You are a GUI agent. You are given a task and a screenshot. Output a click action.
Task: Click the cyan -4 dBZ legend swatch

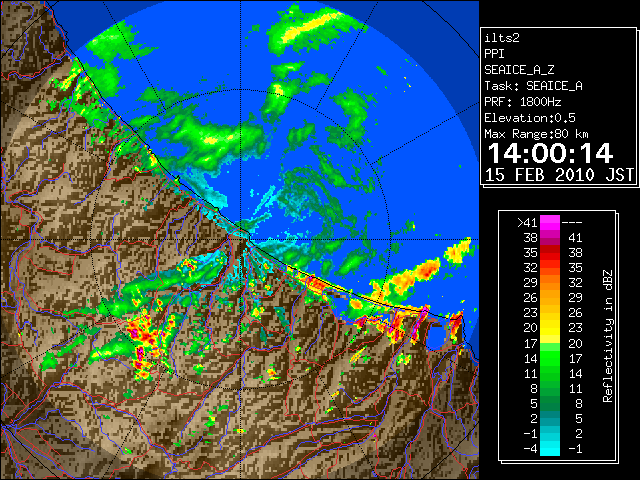[x=550, y=448]
